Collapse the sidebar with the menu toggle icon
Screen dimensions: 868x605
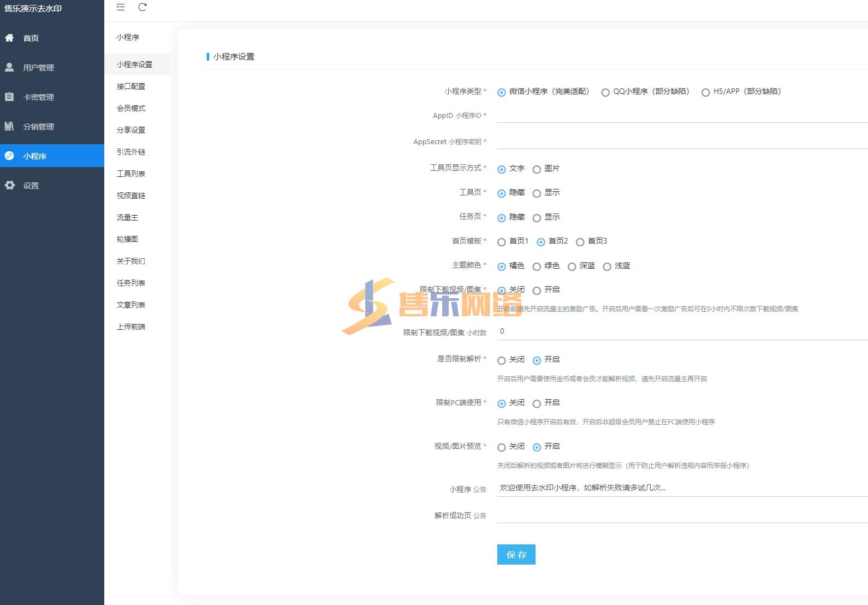coord(121,7)
